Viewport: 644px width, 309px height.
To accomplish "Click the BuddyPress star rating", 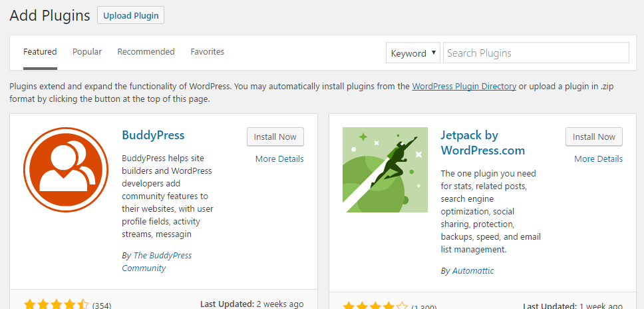I will pos(55,305).
